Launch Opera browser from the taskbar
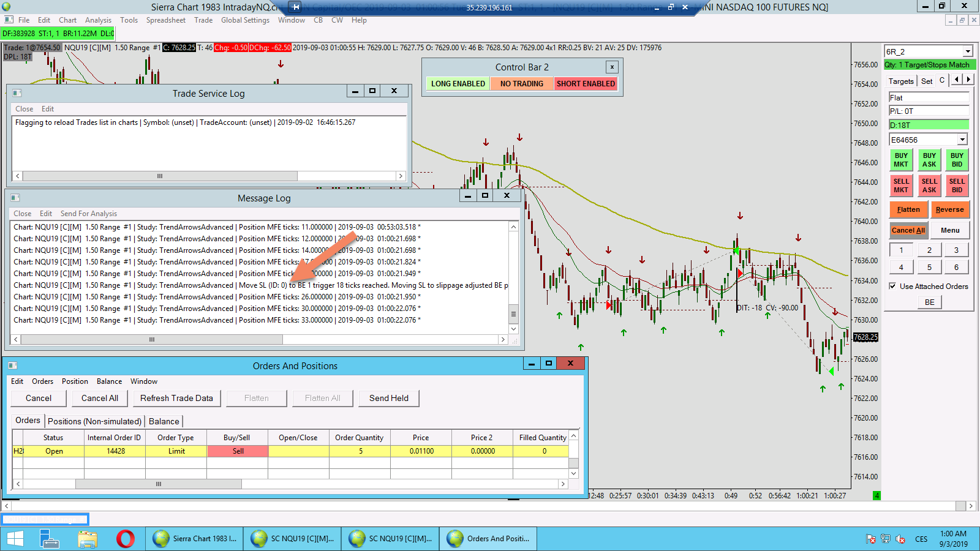Image resolution: width=980 pixels, height=551 pixels. tap(126, 539)
